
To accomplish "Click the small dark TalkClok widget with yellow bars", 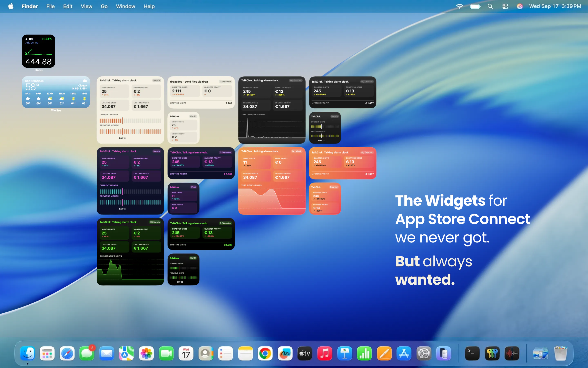I will pyautogui.click(x=325, y=128).
